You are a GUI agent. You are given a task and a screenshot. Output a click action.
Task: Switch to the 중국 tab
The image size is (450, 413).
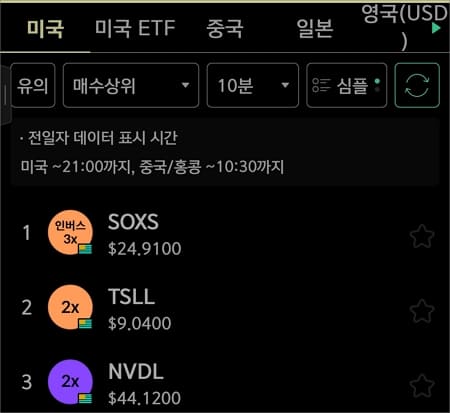point(225,28)
